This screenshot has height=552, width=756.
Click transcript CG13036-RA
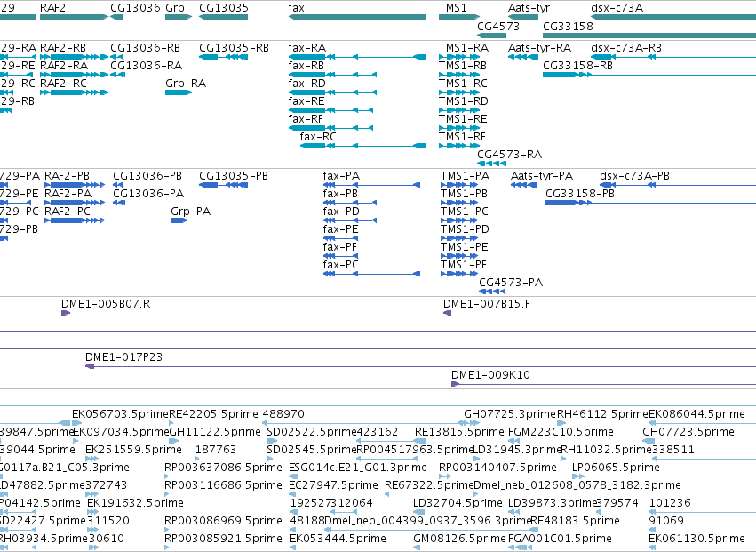pos(146,66)
